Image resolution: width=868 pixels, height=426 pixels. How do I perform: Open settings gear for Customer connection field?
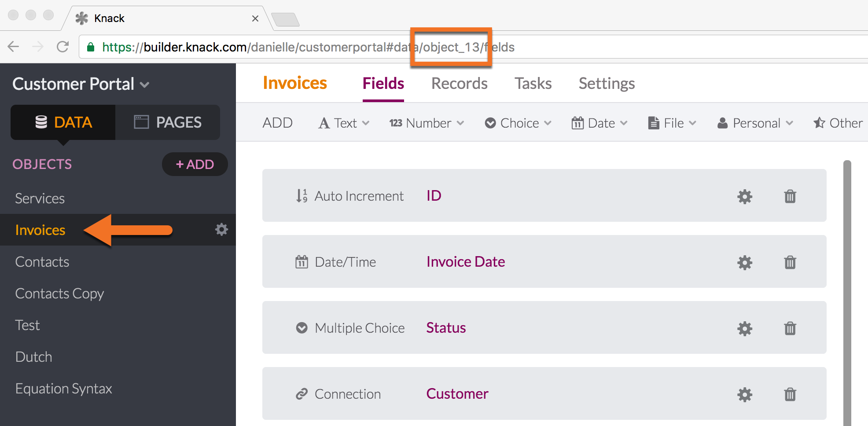click(x=744, y=394)
